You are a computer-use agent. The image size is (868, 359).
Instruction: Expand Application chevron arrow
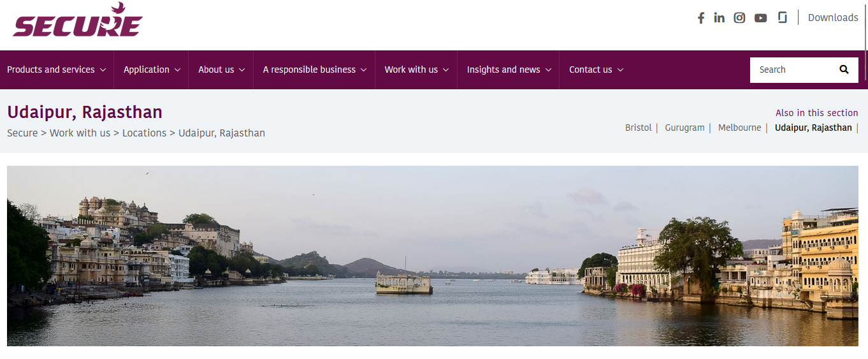pos(177,70)
